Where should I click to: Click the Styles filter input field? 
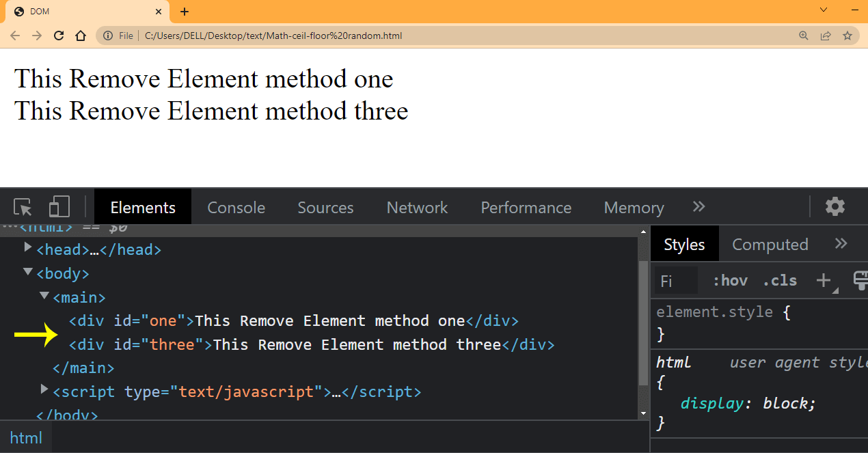coord(675,280)
